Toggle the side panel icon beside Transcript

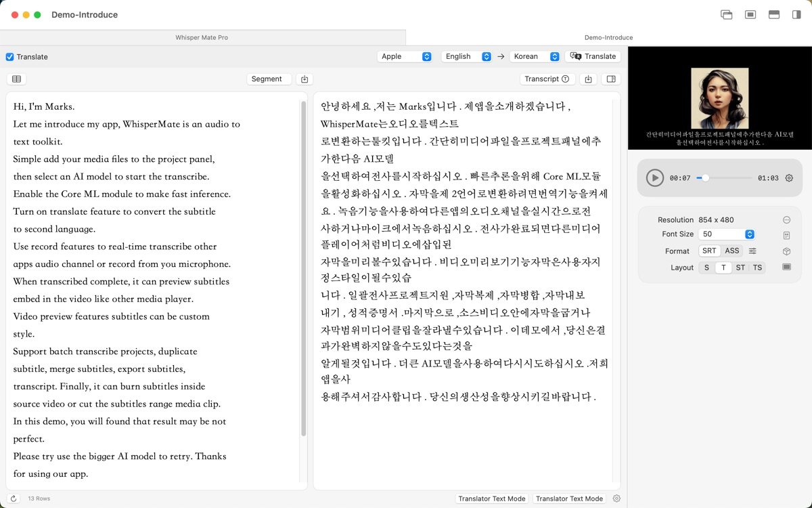point(611,79)
